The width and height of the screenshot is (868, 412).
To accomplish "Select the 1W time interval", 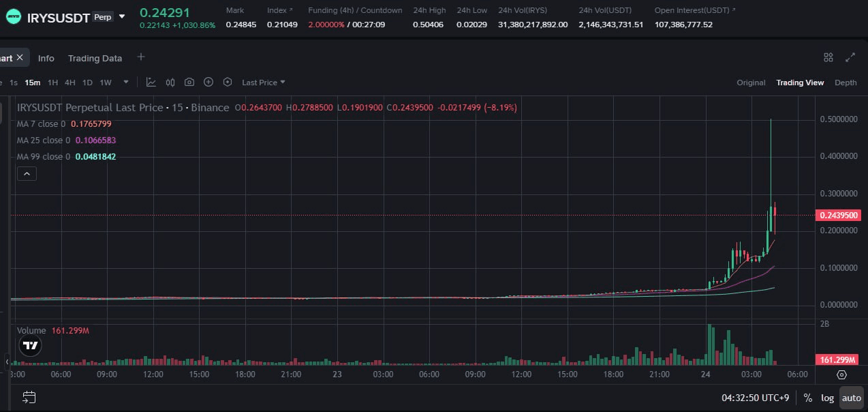I will point(106,83).
